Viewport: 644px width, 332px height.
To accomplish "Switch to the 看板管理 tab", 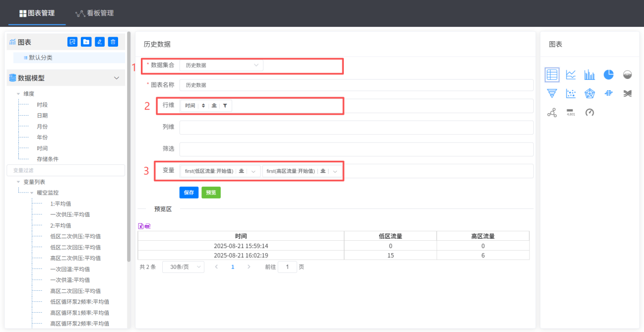I will click(95, 13).
